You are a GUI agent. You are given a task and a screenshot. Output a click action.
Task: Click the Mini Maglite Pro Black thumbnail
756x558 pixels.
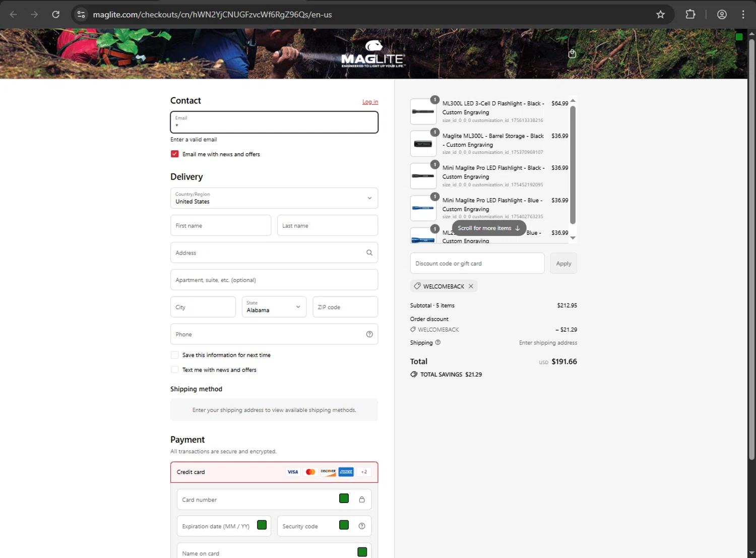coord(423,176)
